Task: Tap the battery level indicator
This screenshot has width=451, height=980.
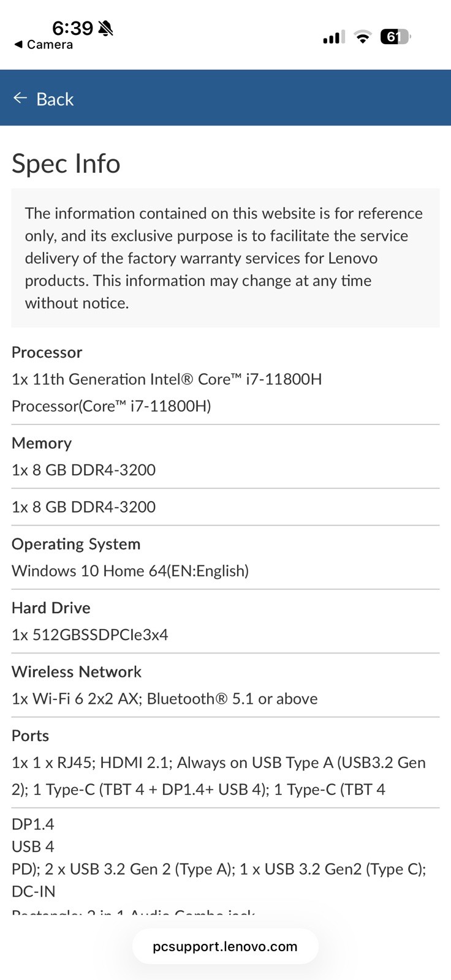Action: [395, 37]
